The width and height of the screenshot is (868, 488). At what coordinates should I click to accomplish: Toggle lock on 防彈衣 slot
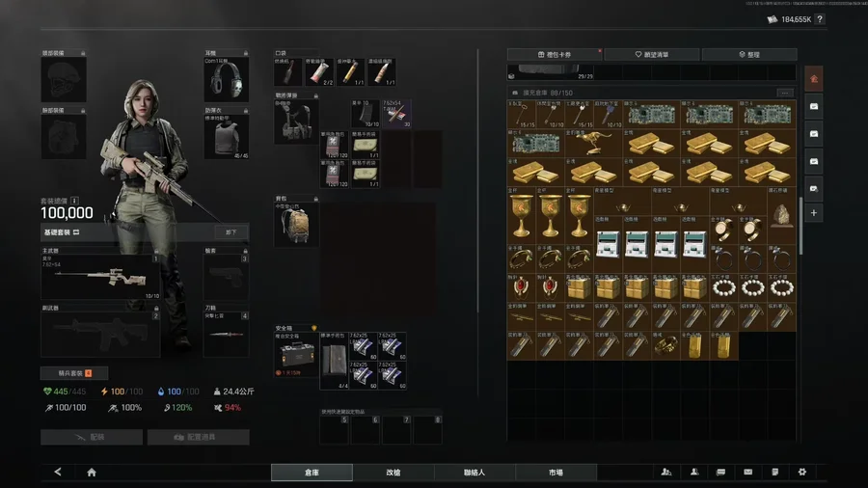pos(246,111)
